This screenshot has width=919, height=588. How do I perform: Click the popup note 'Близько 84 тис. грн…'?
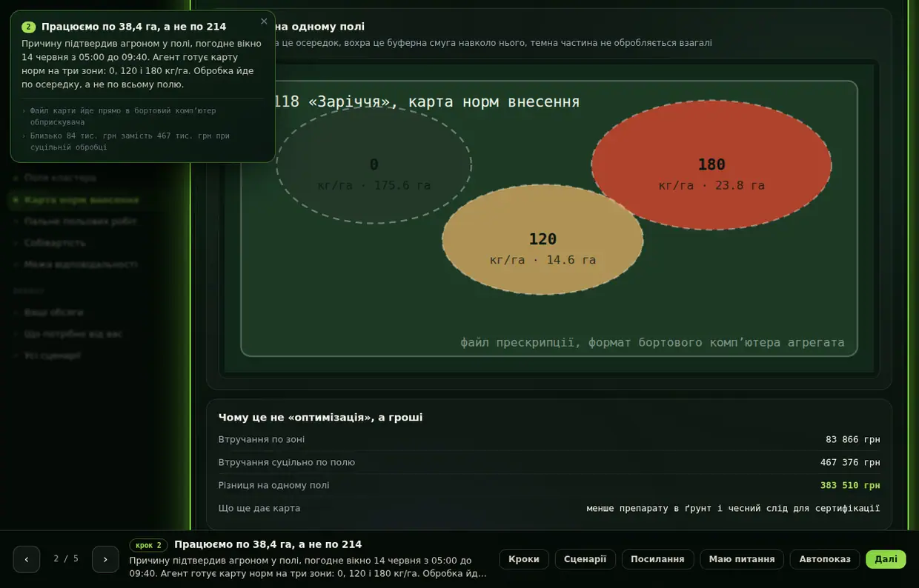tap(130, 141)
